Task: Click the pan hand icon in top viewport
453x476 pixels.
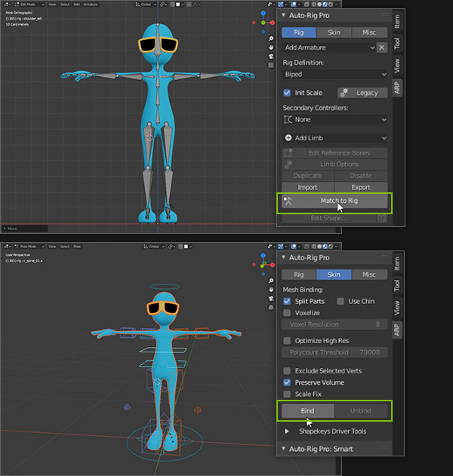Action: (x=271, y=48)
